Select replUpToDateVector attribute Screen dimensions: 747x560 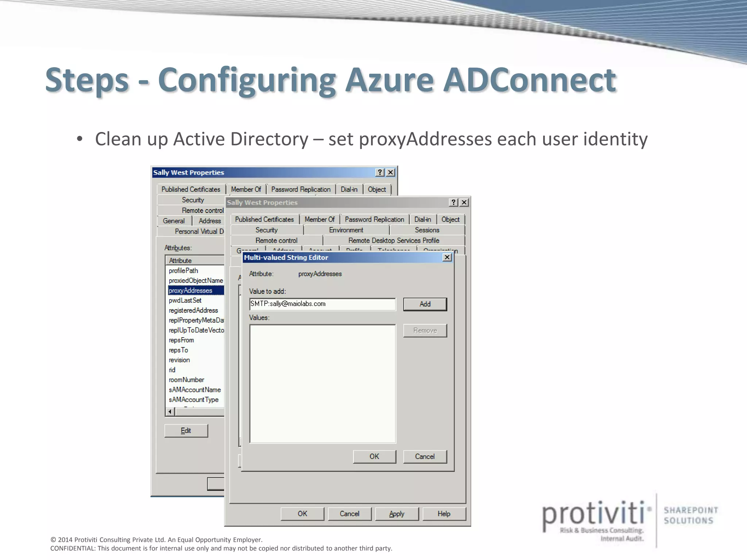pos(196,330)
